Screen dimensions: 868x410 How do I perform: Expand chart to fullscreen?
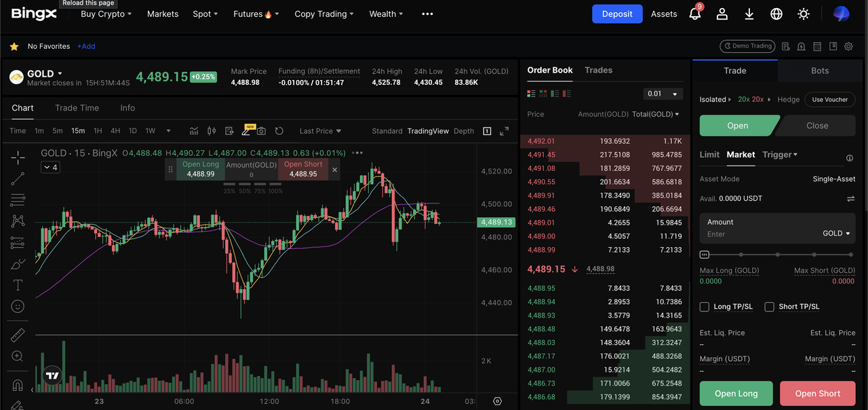pos(504,131)
